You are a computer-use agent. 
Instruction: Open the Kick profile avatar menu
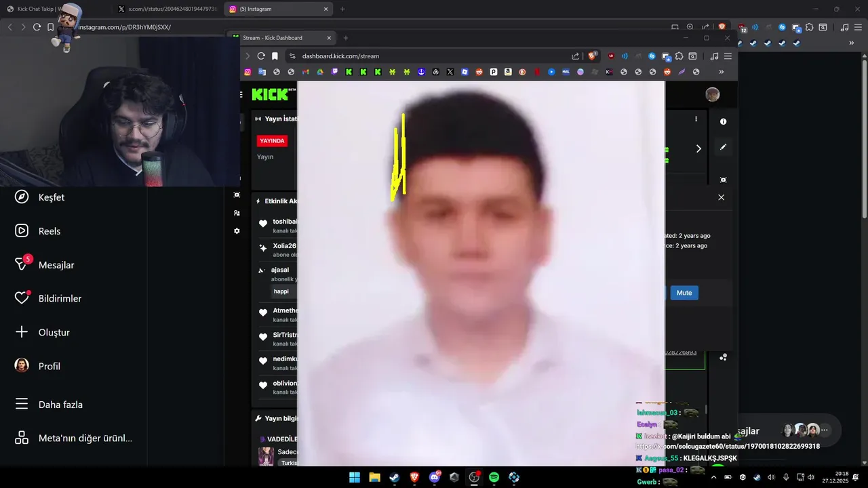(712, 94)
